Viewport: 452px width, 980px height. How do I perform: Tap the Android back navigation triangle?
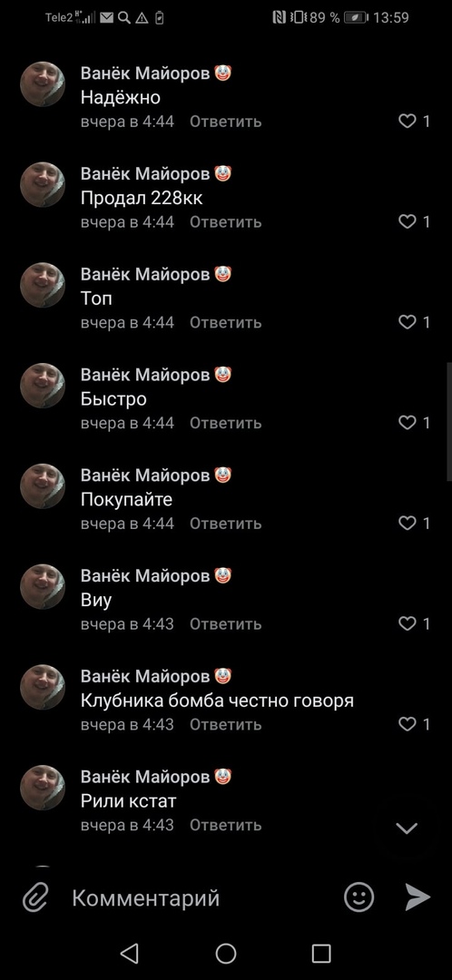pyautogui.click(x=130, y=953)
